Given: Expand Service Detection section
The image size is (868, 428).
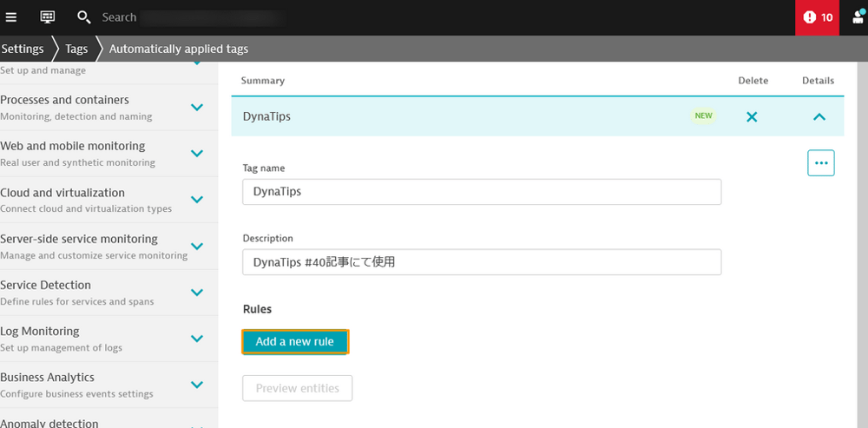Looking at the screenshot, I should tap(196, 292).
